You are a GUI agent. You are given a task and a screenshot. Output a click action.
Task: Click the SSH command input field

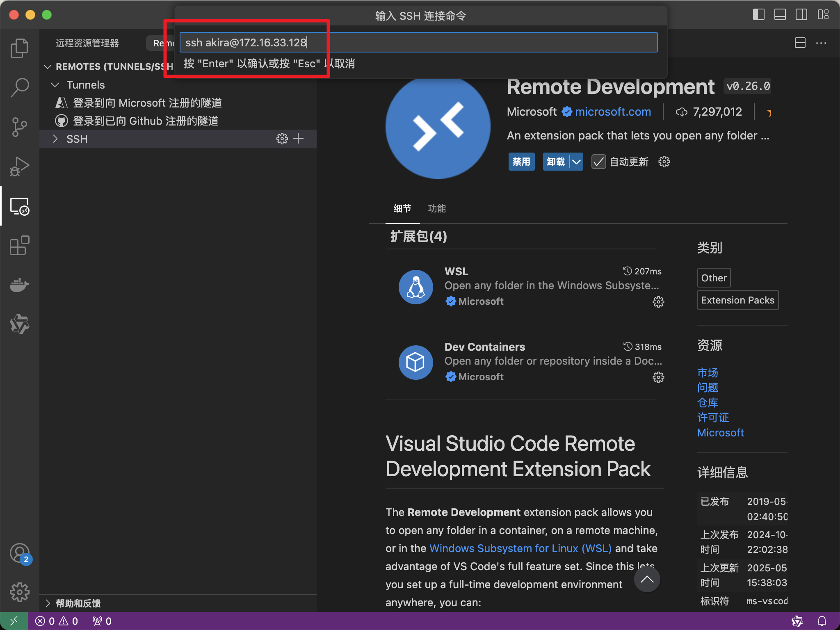(x=418, y=42)
